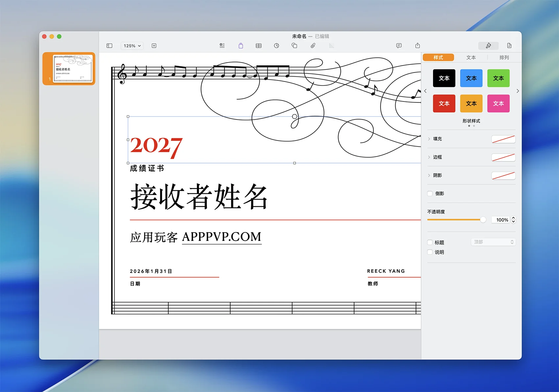Check the 说明 caption checkbox
The width and height of the screenshot is (559, 392).
click(430, 252)
